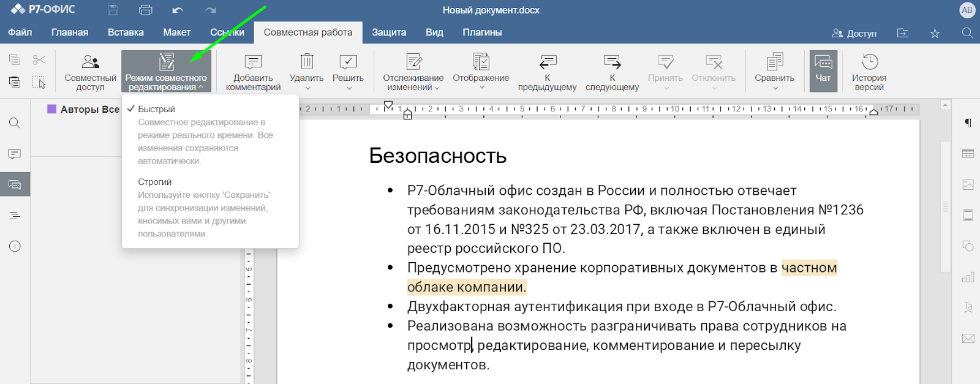The height and width of the screenshot is (384, 980).
Task: Open header and footer settings in right sidebar
Action: coord(968,215)
